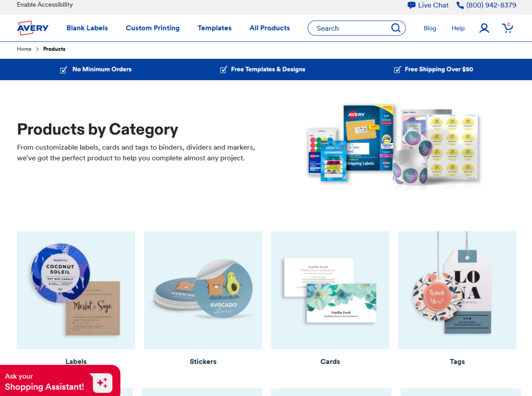Click the No Minimum Orders checkmark
Viewport: 532px width, 396px height.
click(63, 70)
